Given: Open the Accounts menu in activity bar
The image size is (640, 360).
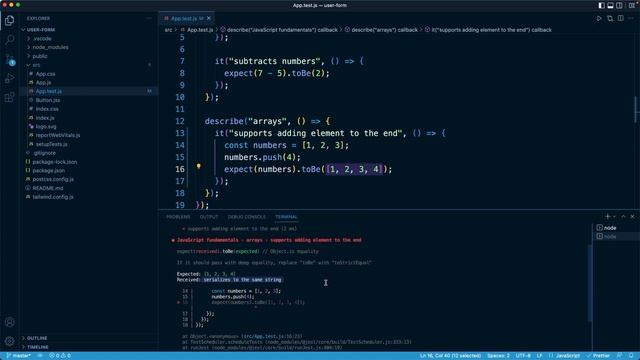Looking at the screenshot, I should point(9,322).
